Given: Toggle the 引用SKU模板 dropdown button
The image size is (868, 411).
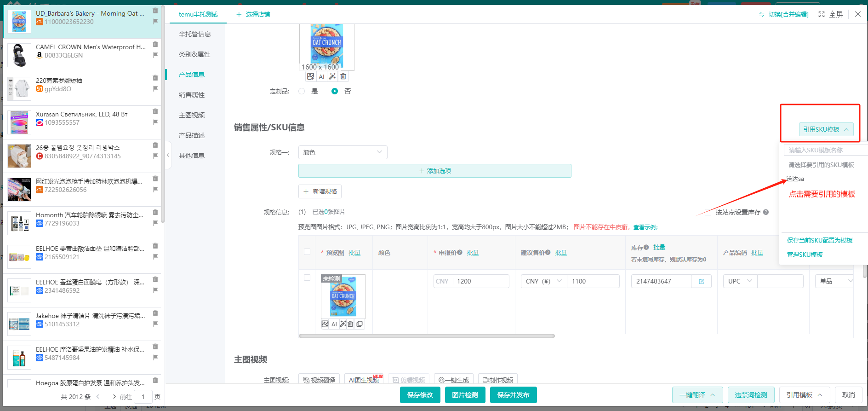Looking at the screenshot, I should coord(826,129).
